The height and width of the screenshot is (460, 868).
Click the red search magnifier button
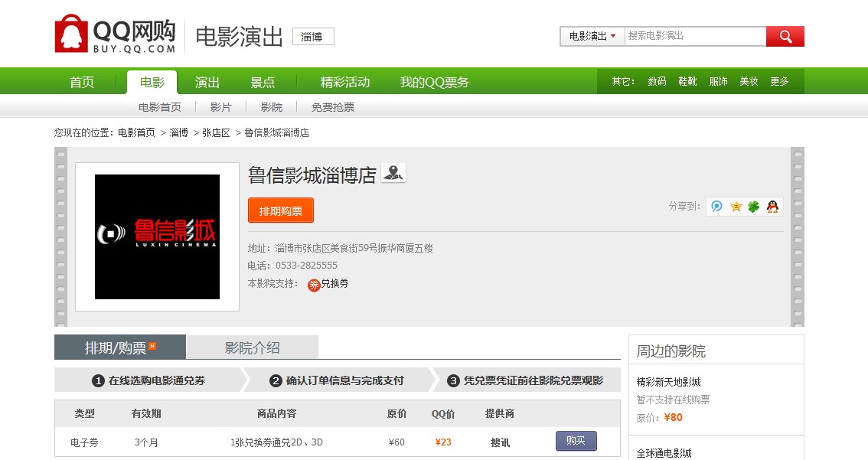point(785,37)
